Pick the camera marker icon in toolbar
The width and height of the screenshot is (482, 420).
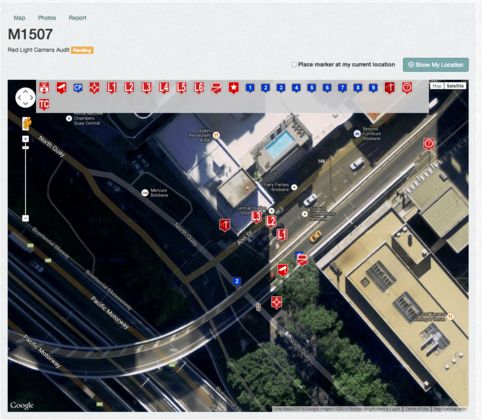coord(61,88)
